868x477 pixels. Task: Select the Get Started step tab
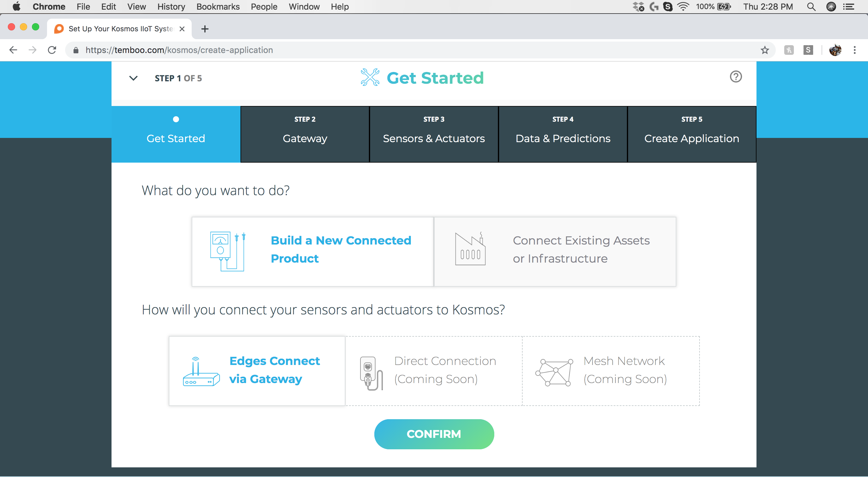[176, 134]
